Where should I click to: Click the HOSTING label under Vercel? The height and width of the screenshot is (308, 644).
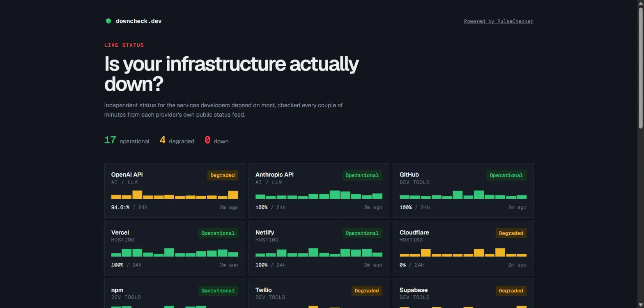(x=123, y=240)
